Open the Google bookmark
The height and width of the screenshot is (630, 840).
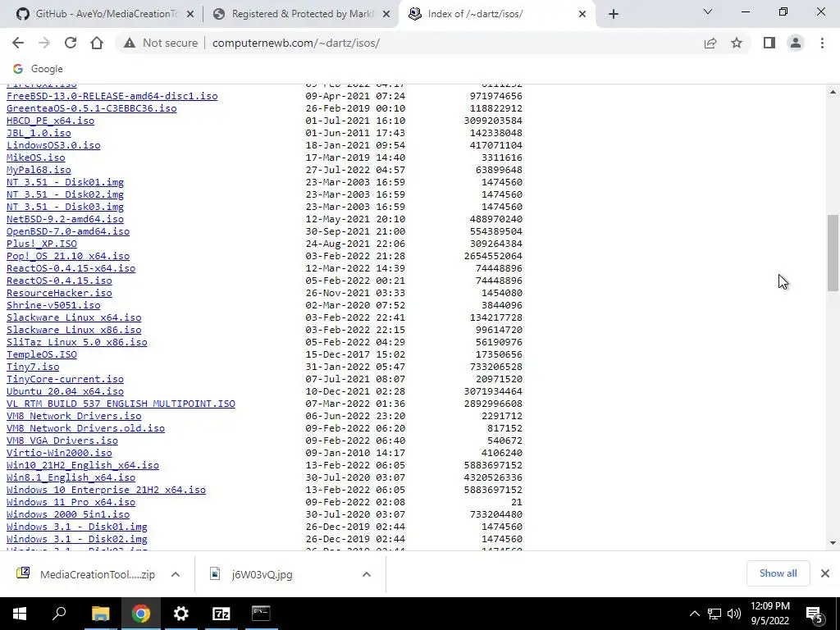click(x=38, y=69)
